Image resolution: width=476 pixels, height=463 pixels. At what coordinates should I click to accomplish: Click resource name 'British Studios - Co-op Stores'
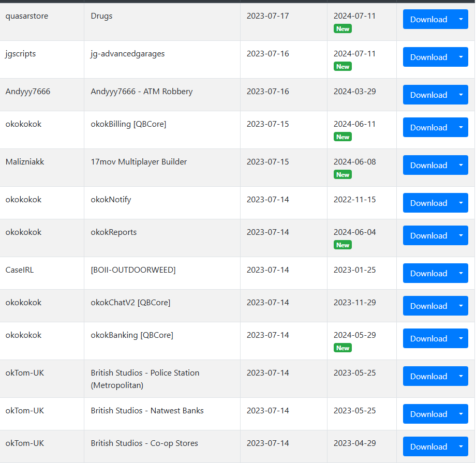(x=144, y=443)
